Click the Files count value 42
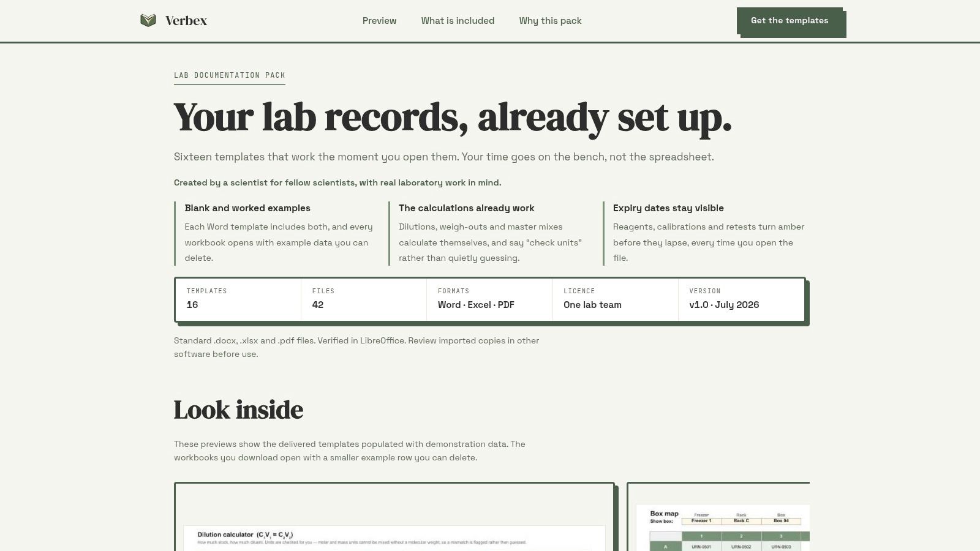Image resolution: width=980 pixels, height=551 pixels. [318, 305]
